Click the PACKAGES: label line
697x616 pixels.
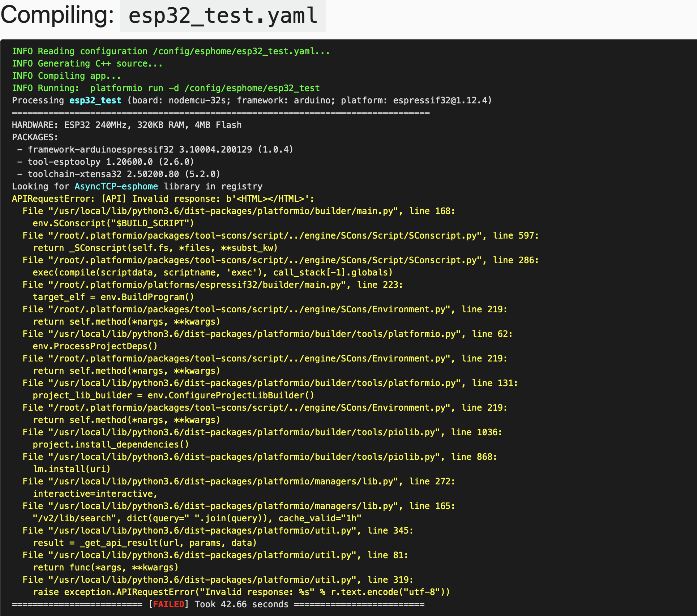[35, 137]
